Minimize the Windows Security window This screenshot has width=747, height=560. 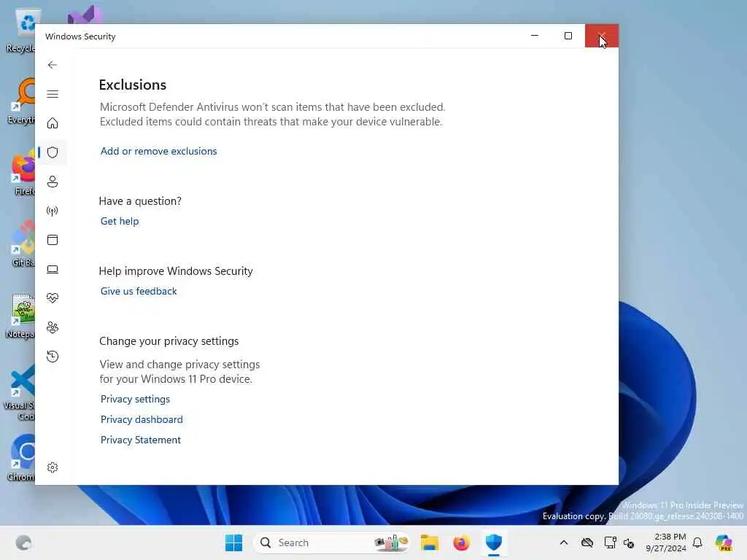point(535,36)
